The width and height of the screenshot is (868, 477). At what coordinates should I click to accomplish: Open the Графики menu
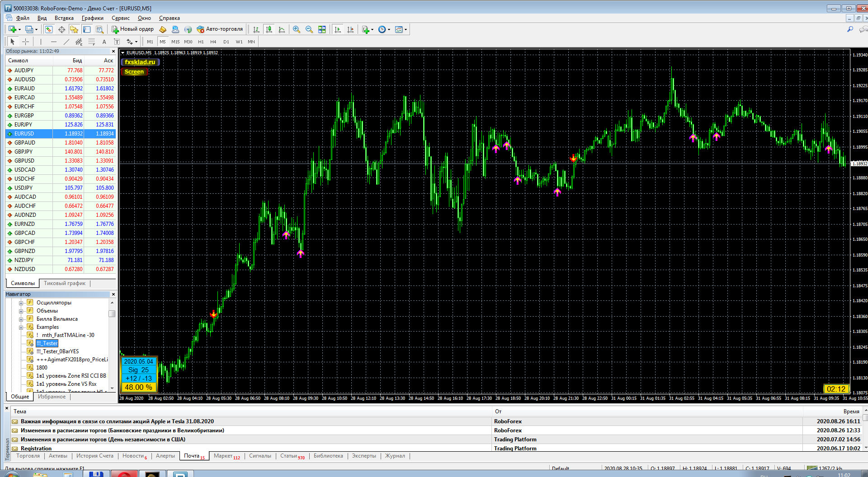tap(93, 18)
